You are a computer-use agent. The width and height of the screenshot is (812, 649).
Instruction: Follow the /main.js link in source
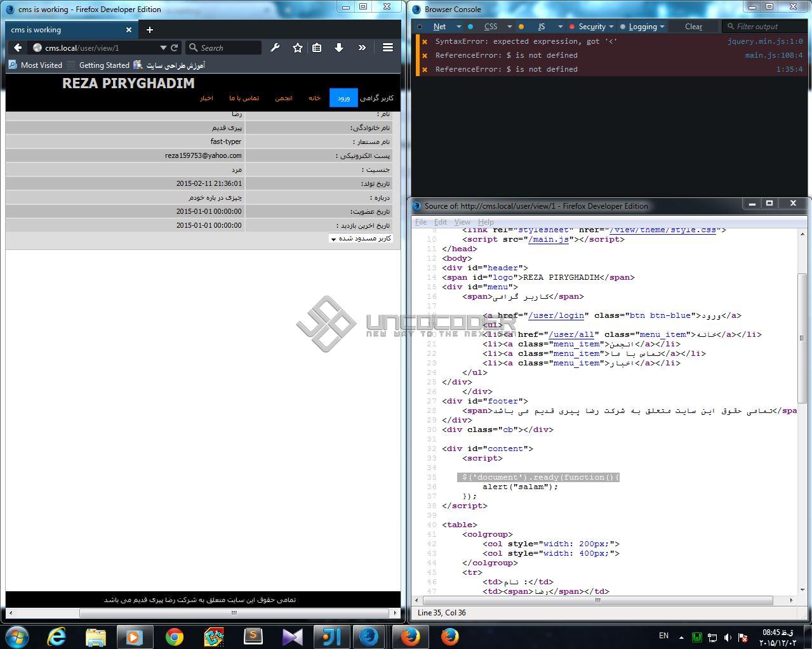point(549,239)
